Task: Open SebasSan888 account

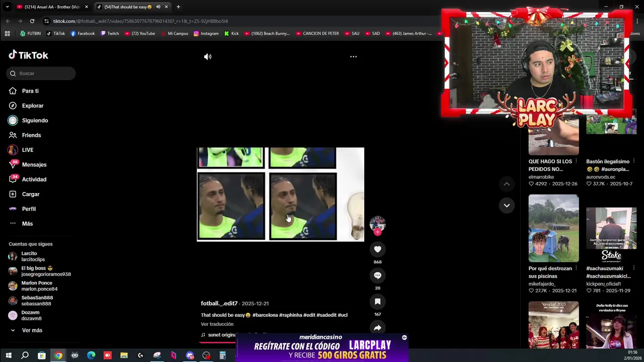Action: 36,301
